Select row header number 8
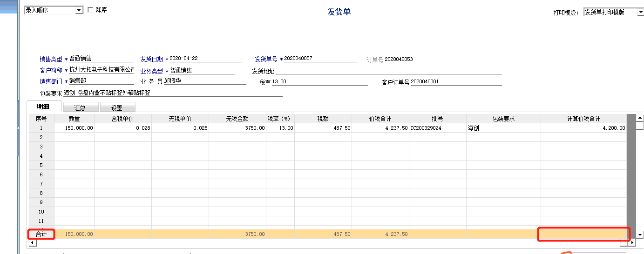The image size is (644, 254). click(41, 193)
